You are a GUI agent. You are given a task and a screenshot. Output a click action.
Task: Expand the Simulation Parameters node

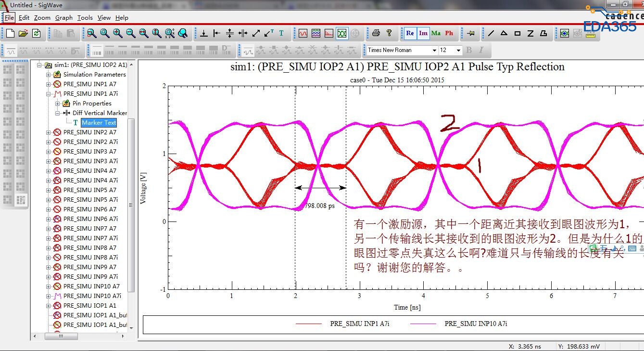click(48, 75)
